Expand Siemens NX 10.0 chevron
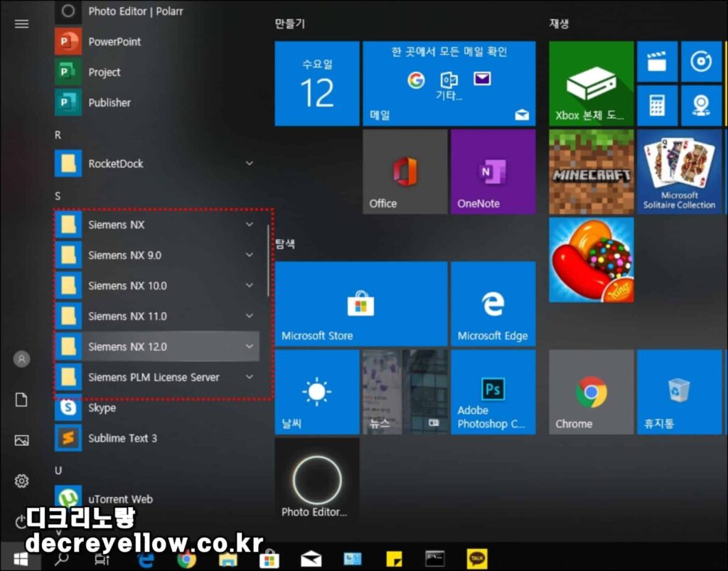The image size is (728, 571). pyautogui.click(x=250, y=286)
